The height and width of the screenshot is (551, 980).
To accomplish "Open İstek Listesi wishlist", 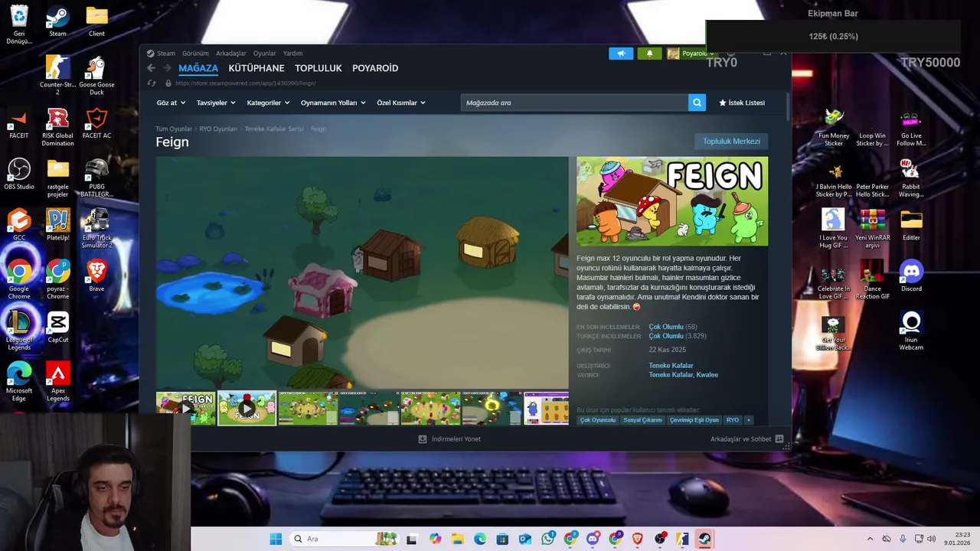I will pos(742,103).
